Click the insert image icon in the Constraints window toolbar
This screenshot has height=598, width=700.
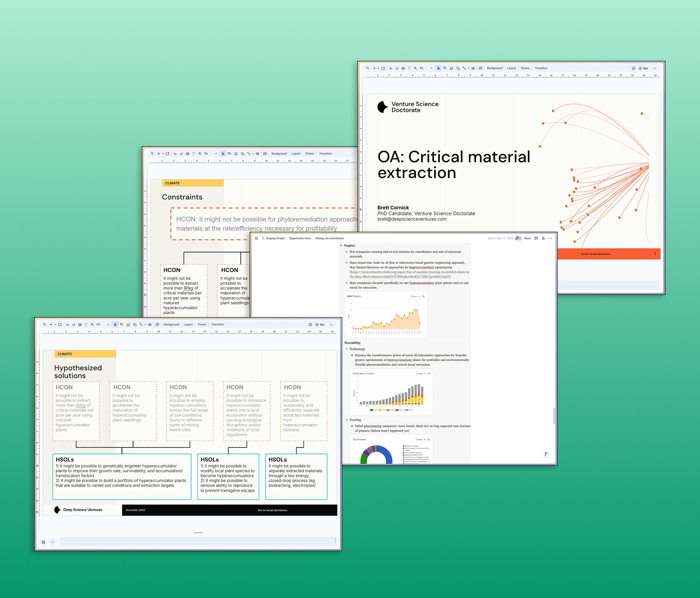(236, 154)
